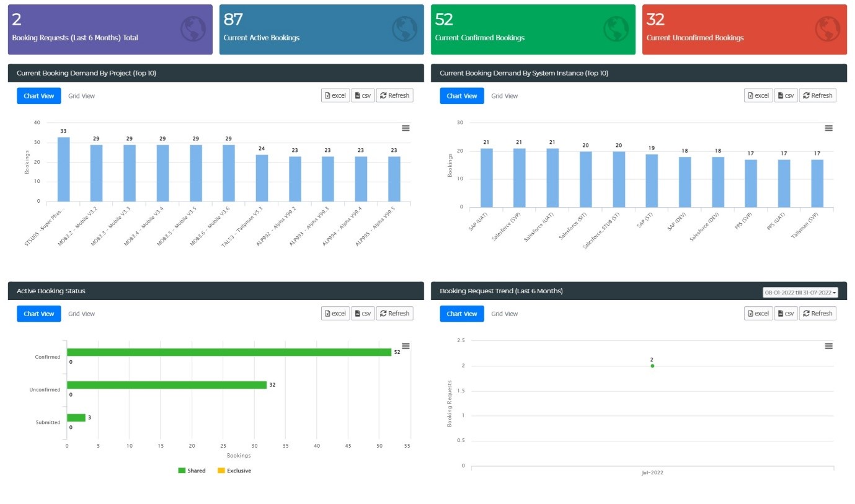Refresh the Demand By Project panel
855x504 pixels.
[395, 95]
